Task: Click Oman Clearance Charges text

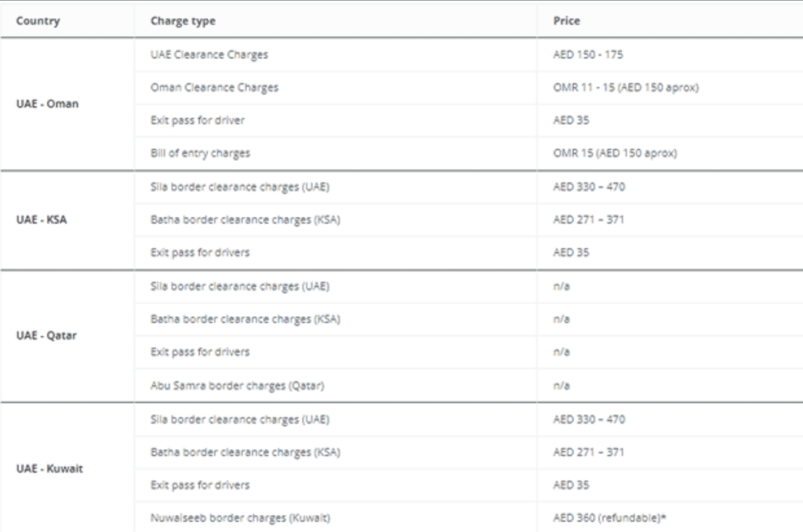Action: (214, 88)
